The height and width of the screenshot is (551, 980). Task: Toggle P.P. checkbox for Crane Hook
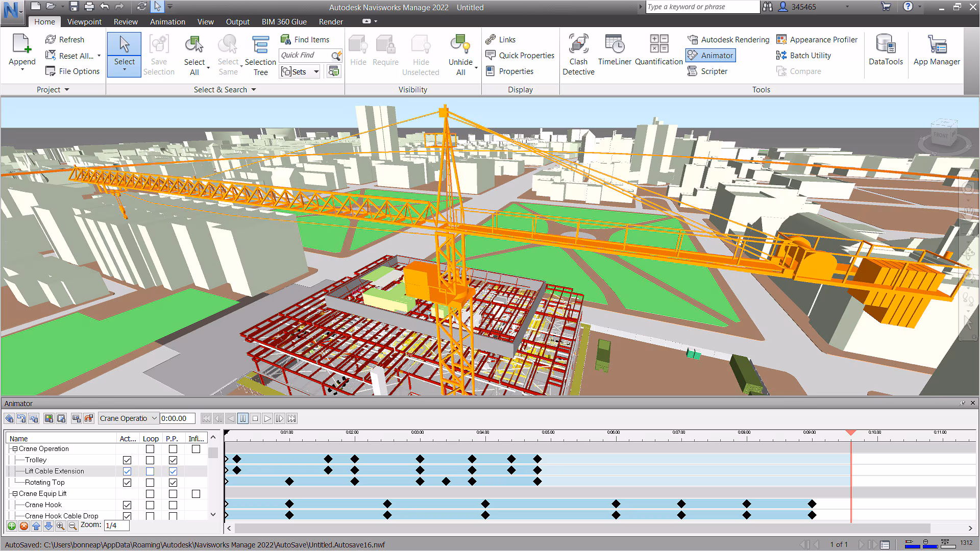click(173, 505)
